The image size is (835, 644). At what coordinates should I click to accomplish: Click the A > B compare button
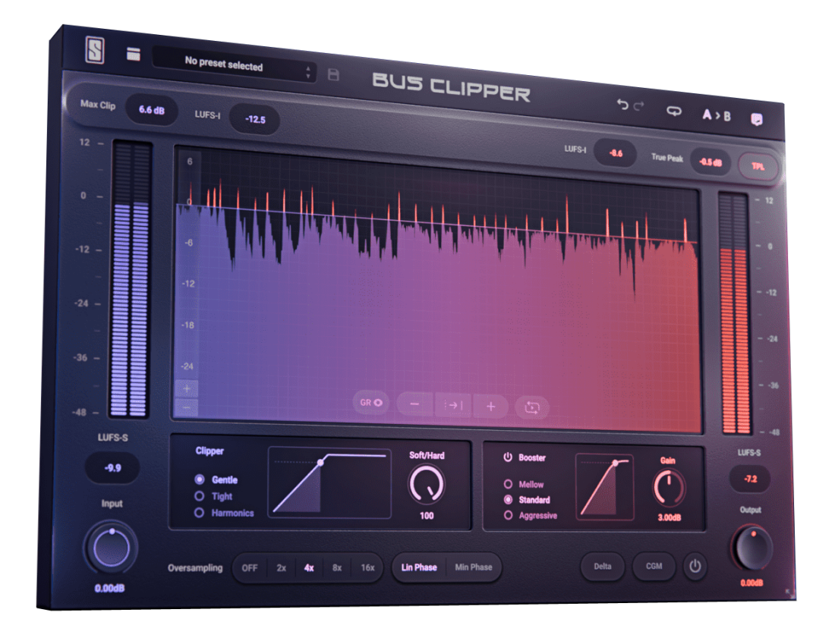click(x=716, y=115)
